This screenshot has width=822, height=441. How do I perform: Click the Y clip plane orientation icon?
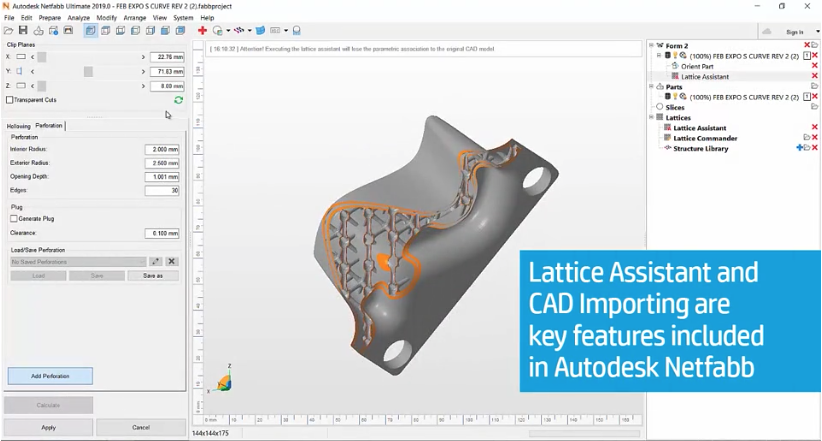(19, 71)
